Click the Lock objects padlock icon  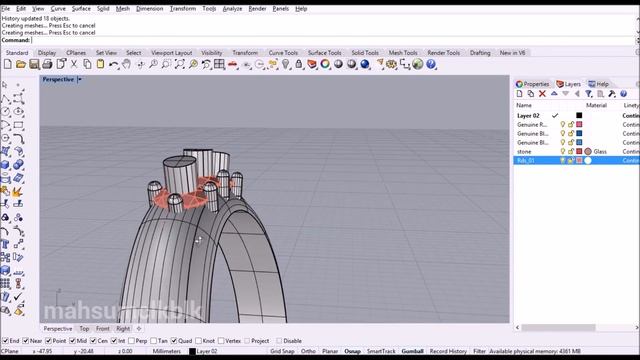pos(299,64)
